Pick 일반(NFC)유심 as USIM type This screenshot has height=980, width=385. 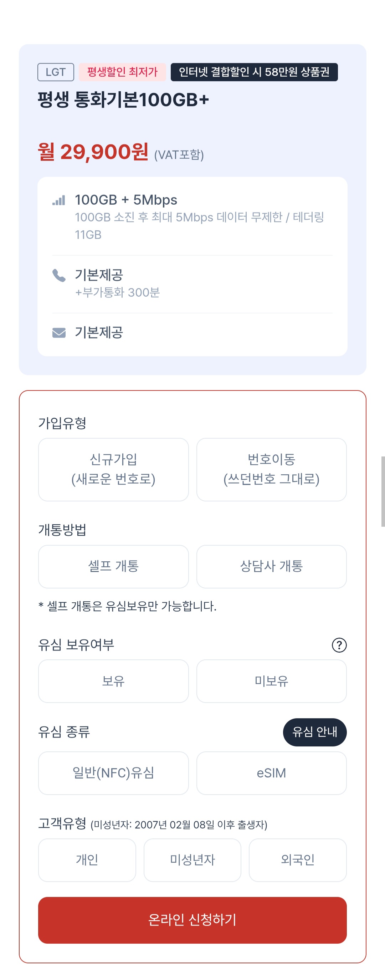click(113, 773)
